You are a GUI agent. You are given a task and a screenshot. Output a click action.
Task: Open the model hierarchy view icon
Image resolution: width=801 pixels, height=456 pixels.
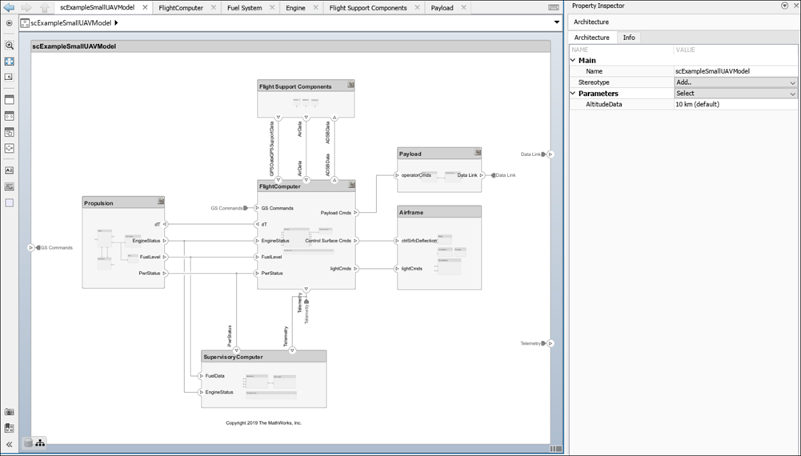coord(40,442)
